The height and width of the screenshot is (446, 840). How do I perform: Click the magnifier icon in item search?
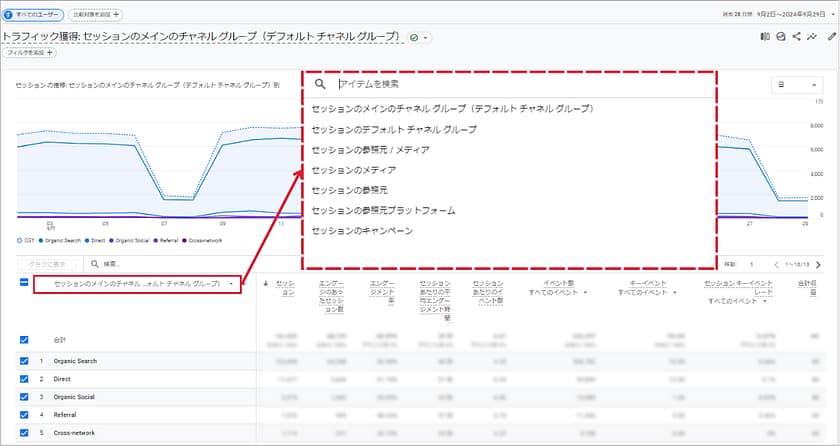320,85
